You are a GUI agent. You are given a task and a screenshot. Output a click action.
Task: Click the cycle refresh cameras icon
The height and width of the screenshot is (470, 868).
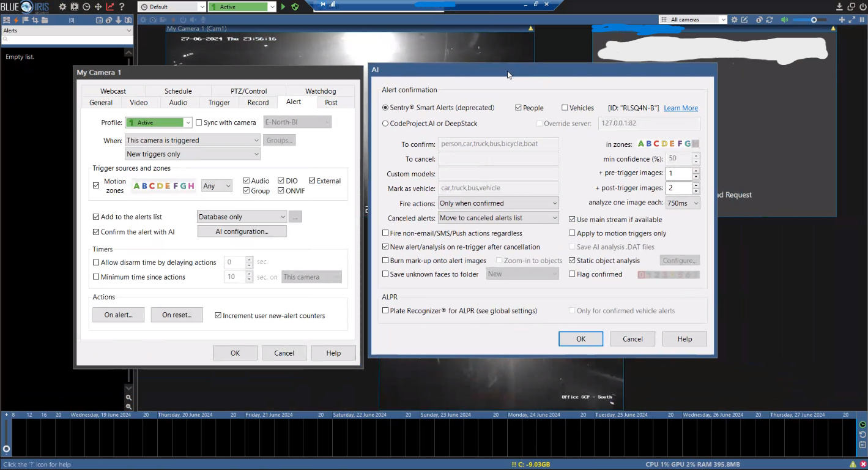(769, 20)
